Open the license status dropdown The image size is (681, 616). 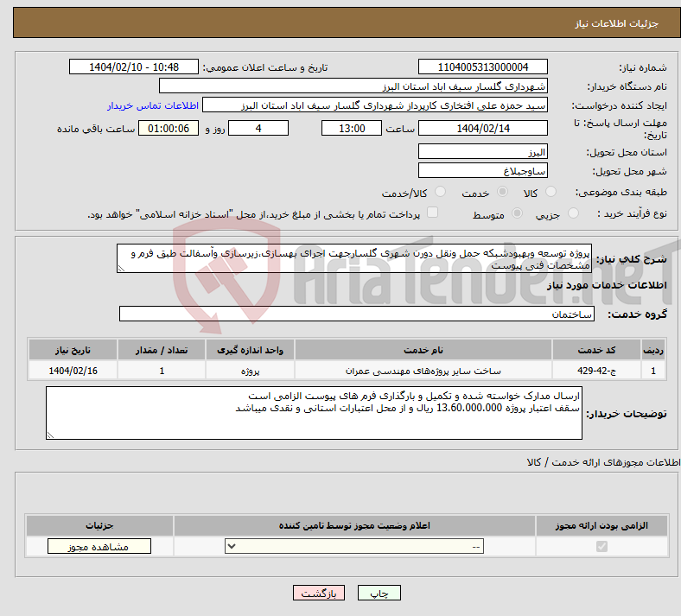pos(354,546)
